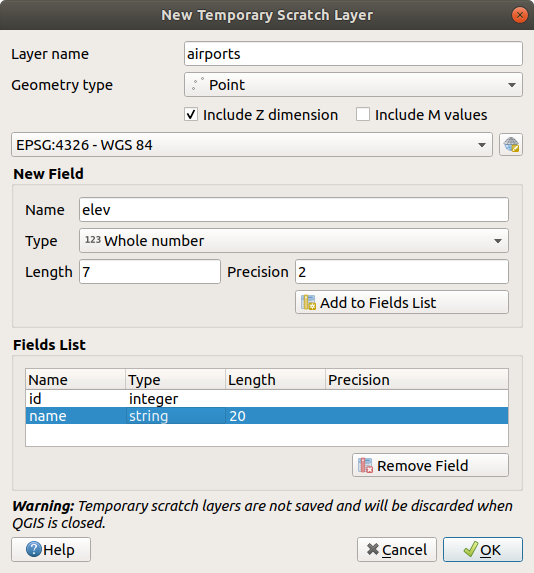Click the Length input field
The image size is (534, 573).
click(149, 272)
